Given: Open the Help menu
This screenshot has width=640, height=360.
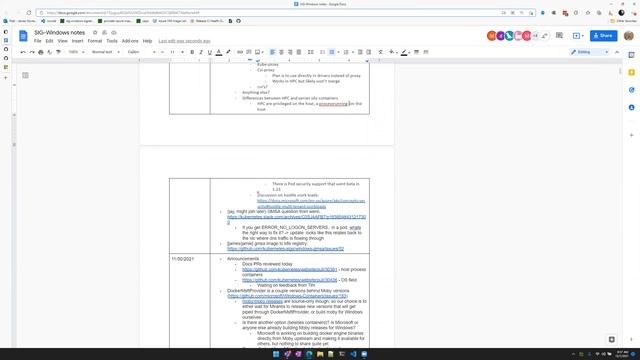Looking at the screenshot, I should [x=147, y=41].
